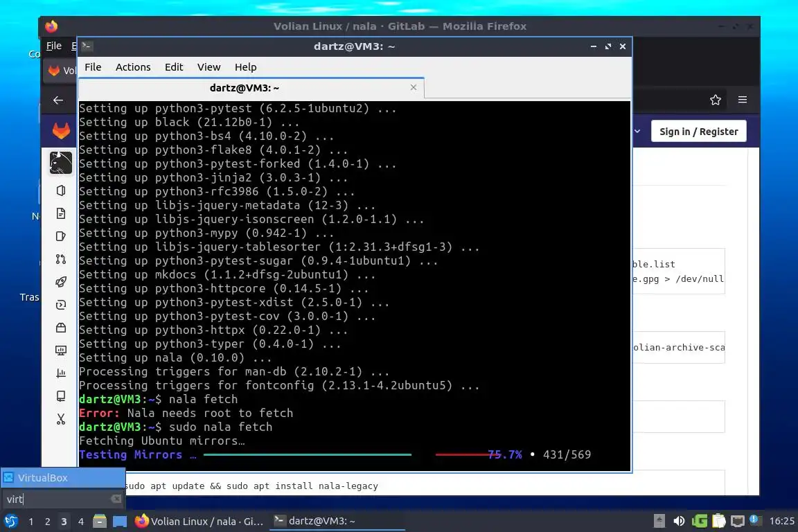Select the dartz@VM3 terminal tab
The image size is (798, 532).
coord(245,87)
